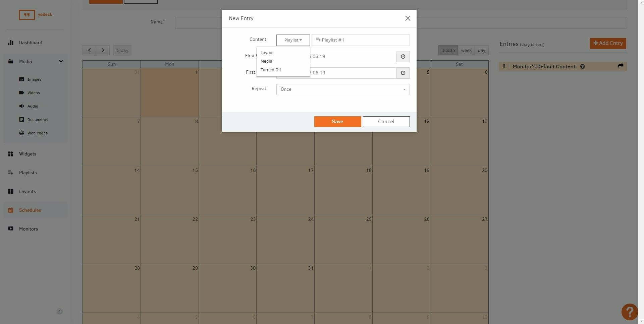Open the help question mark bubble
Viewport: 644px width, 324px height.
(630, 312)
